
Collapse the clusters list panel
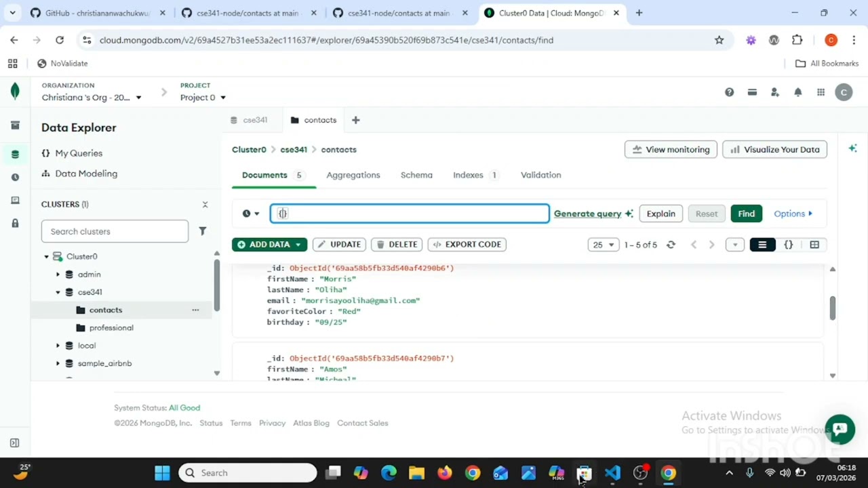pyautogui.click(x=205, y=205)
